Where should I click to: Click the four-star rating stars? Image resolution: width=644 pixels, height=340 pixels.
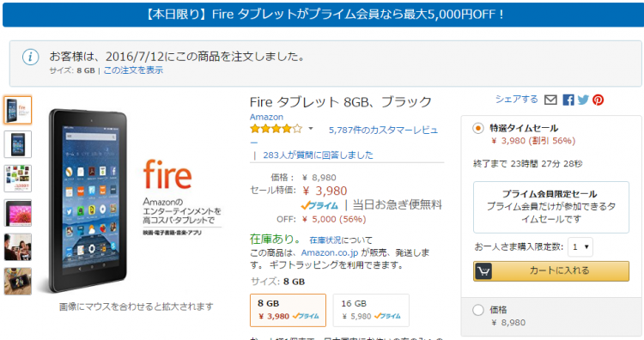coord(276,129)
